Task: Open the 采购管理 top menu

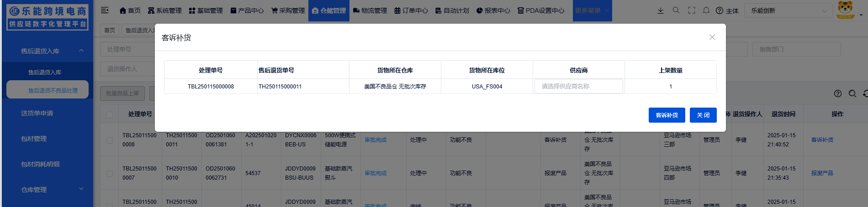Action: [x=288, y=10]
